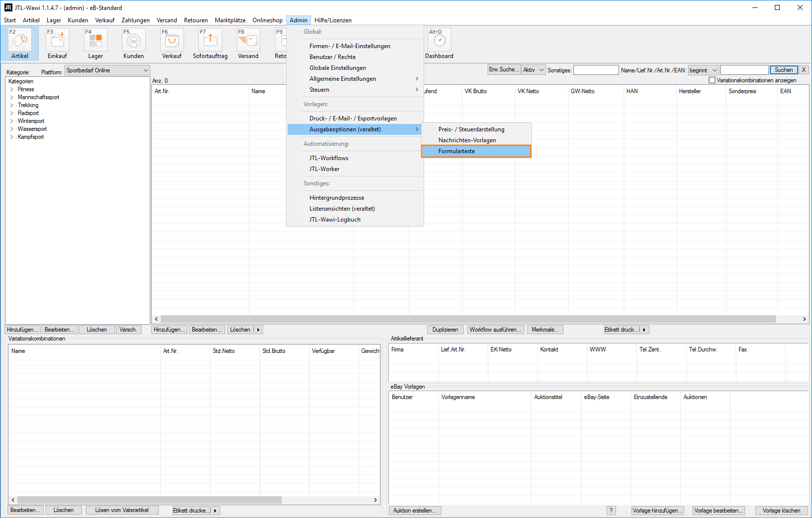
Task: Open JTL-Workflows from the Admin menu
Action: (329, 158)
